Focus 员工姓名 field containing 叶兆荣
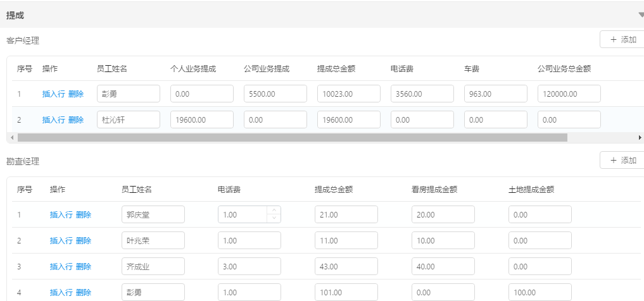644x301 pixels. 153,240
